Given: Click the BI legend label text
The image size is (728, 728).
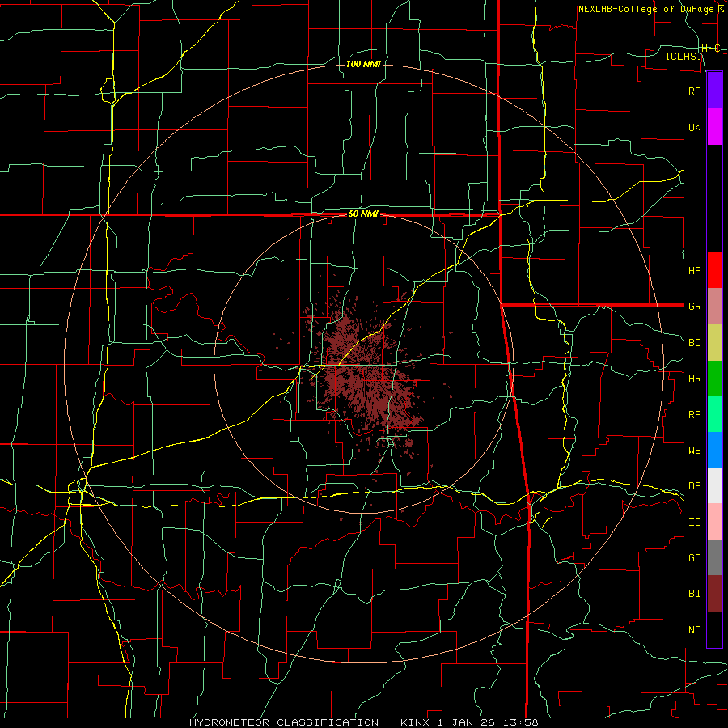Looking at the screenshot, I should tap(694, 594).
